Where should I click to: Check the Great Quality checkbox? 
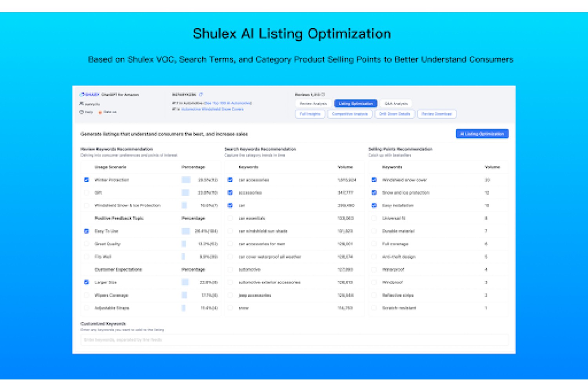(86, 244)
